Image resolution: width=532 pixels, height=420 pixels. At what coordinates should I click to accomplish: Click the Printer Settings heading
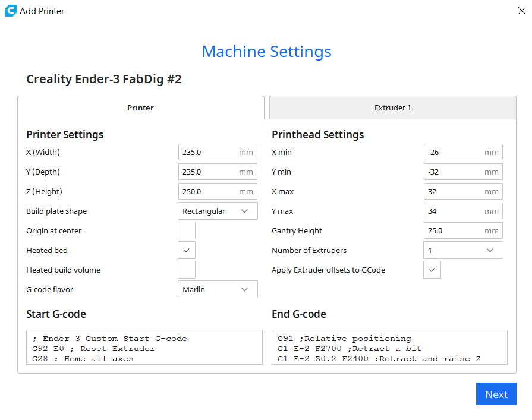pyautogui.click(x=65, y=135)
